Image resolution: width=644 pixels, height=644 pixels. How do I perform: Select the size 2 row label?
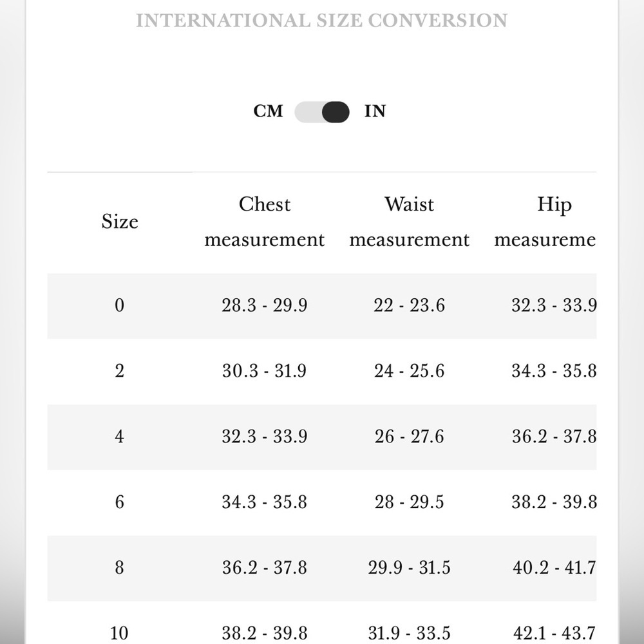(x=120, y=371)
